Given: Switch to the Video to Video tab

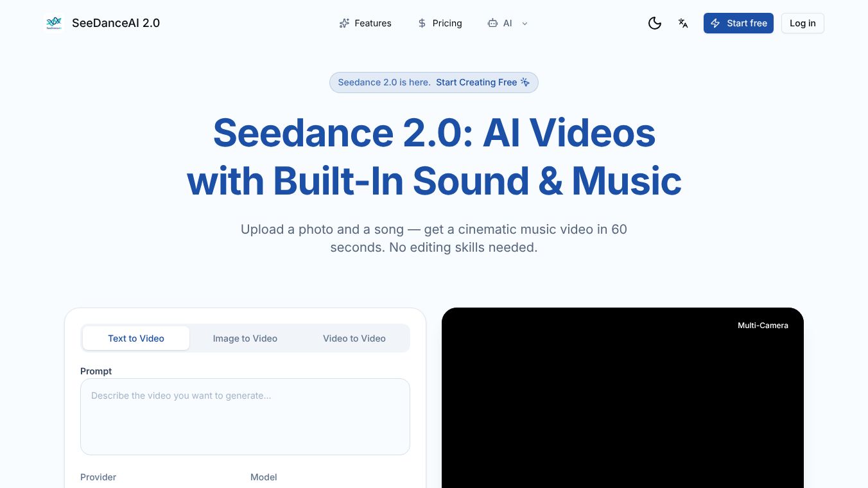Looking at the screenshot, I should 354,338.
